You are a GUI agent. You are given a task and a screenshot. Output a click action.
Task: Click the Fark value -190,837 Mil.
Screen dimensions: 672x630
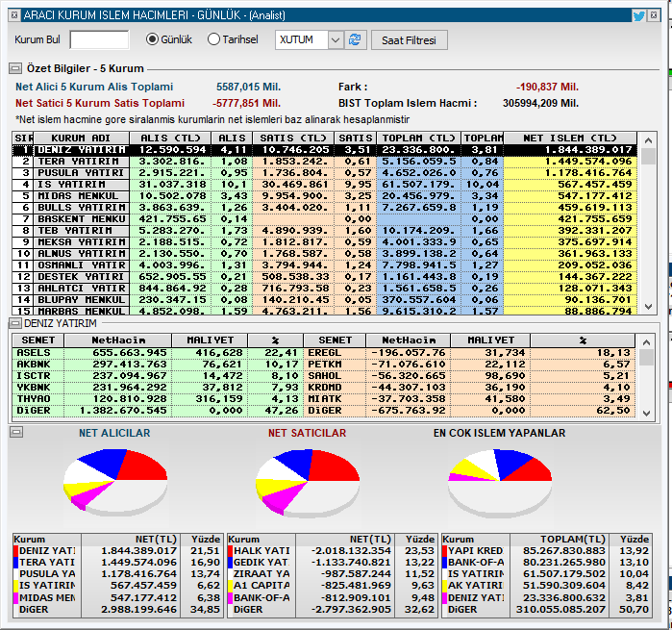(547, 88)
